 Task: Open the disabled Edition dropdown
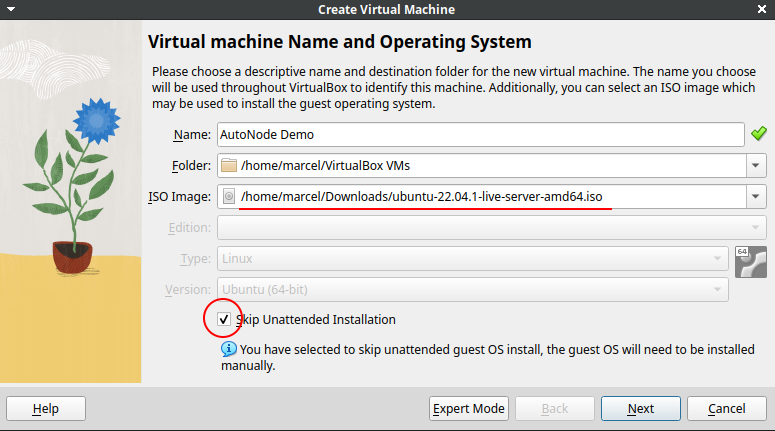click(492, 227)
